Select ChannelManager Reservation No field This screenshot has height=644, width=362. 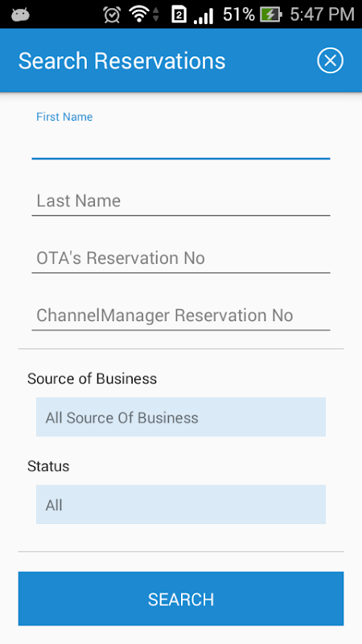[x=181, y=316]
